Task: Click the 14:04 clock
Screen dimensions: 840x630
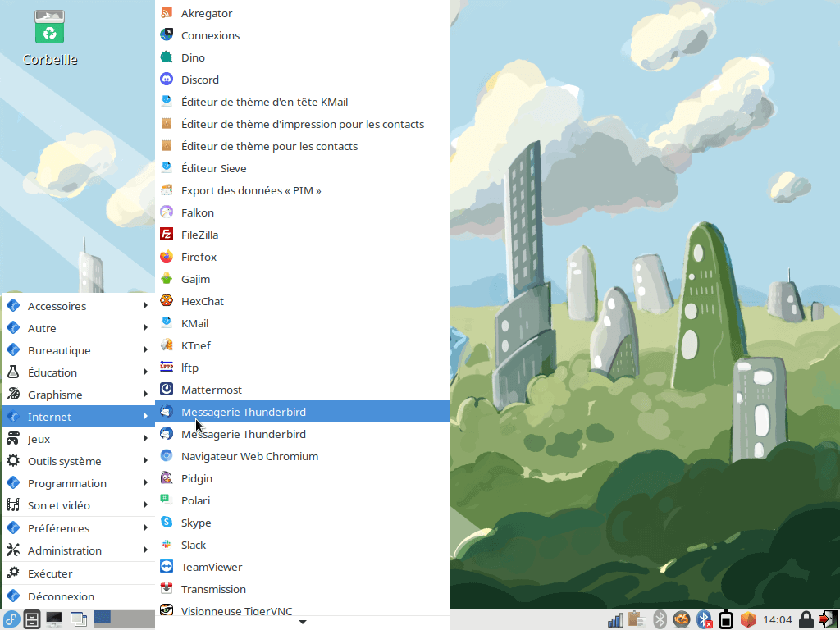Action: click(x=778, y=620)
